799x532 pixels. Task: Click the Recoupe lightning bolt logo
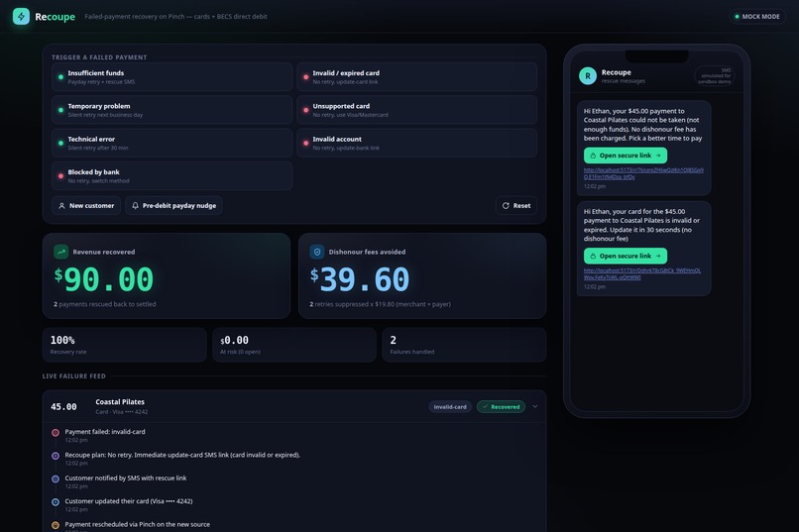pos(21,16)
